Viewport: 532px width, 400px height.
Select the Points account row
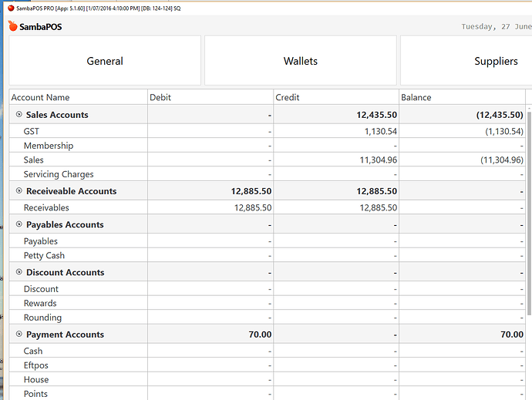[x=267, y=394]
